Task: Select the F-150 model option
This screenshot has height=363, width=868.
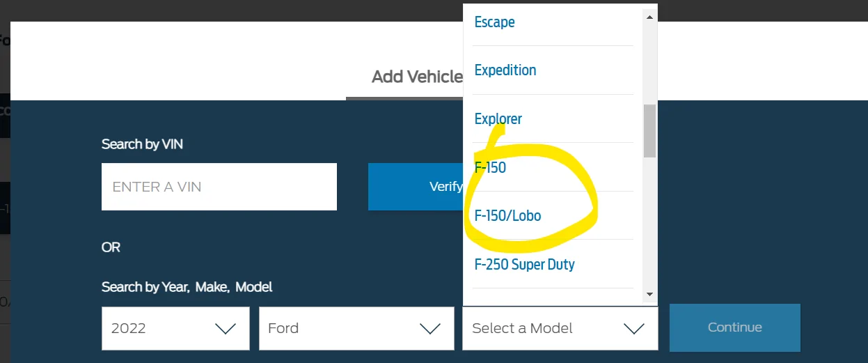Action: click(x=490, y=168)
